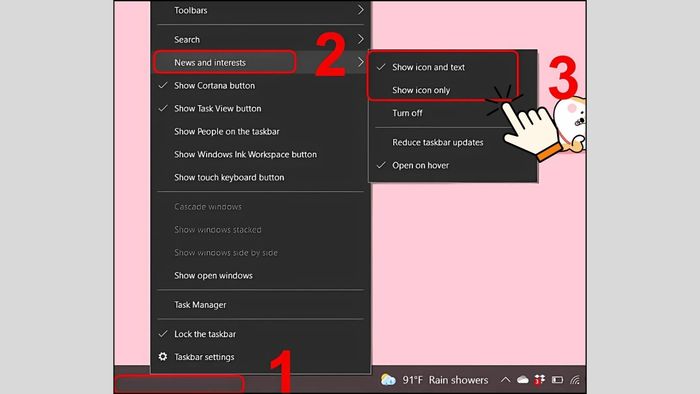The height and width of the screenshot is (394, 700).
Task: Click the Taskbar settings gear icon
Action: pos(163,357)
